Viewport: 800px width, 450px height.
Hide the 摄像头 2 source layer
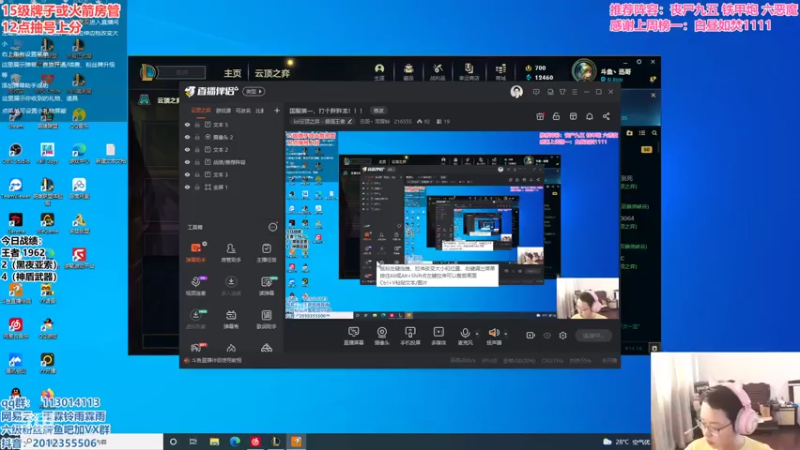point(187,137)
